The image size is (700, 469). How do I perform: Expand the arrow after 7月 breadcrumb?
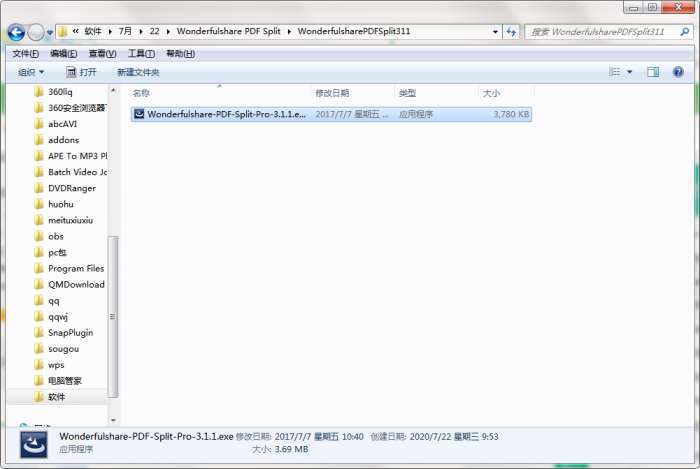(141, 32)
